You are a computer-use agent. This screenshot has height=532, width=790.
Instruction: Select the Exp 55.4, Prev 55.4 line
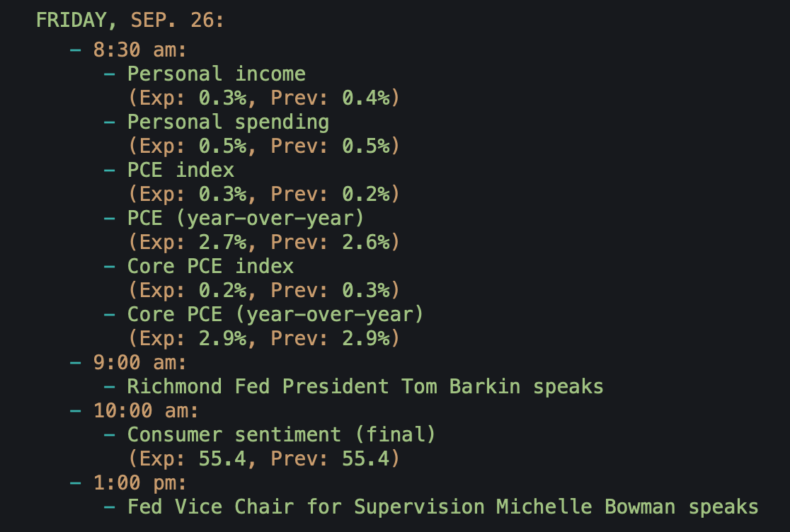(264, 459)
